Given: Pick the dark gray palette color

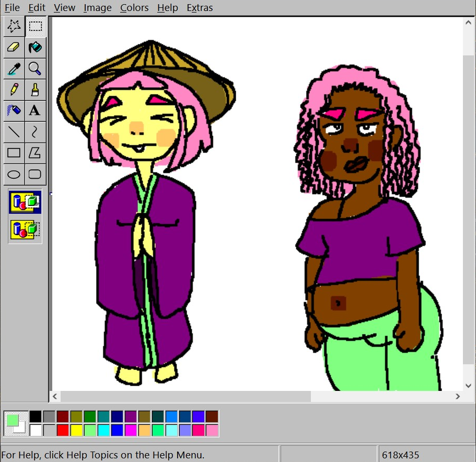Looking at the screenshot, I should point(49,417).
